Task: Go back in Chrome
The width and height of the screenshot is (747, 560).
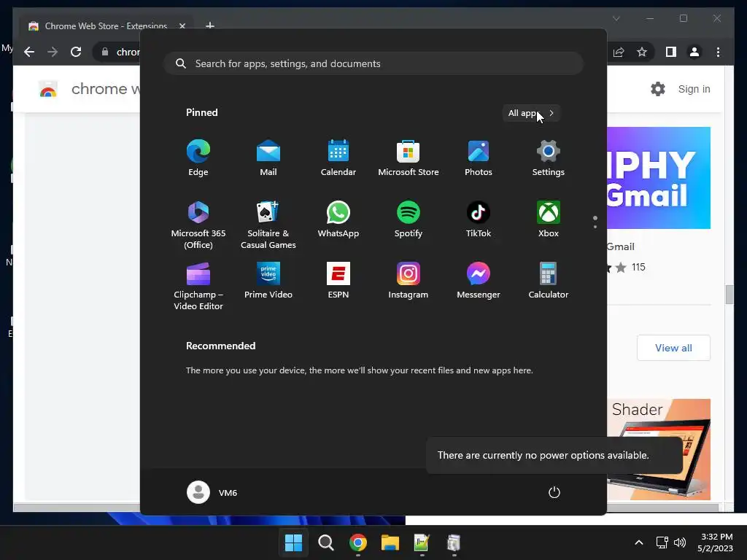Action: pos(29,52)
